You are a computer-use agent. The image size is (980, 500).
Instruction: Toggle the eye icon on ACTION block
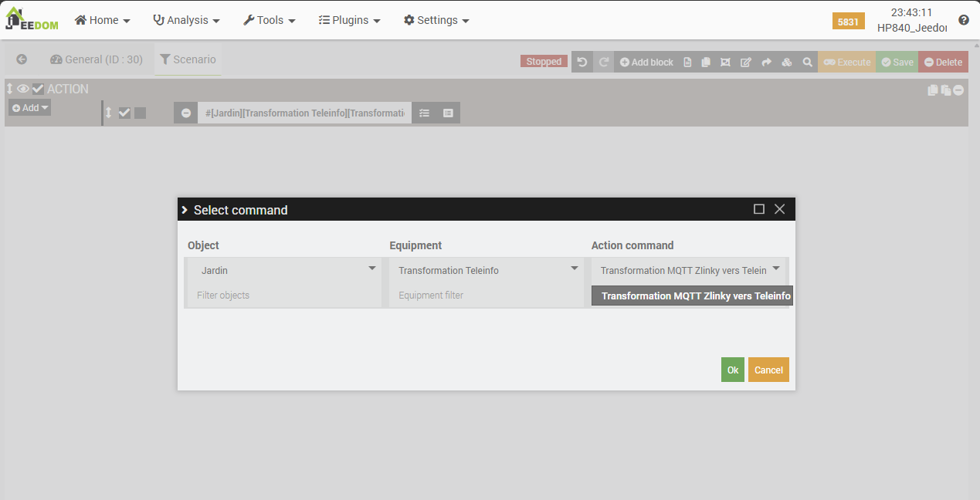[x=23, y=89]
